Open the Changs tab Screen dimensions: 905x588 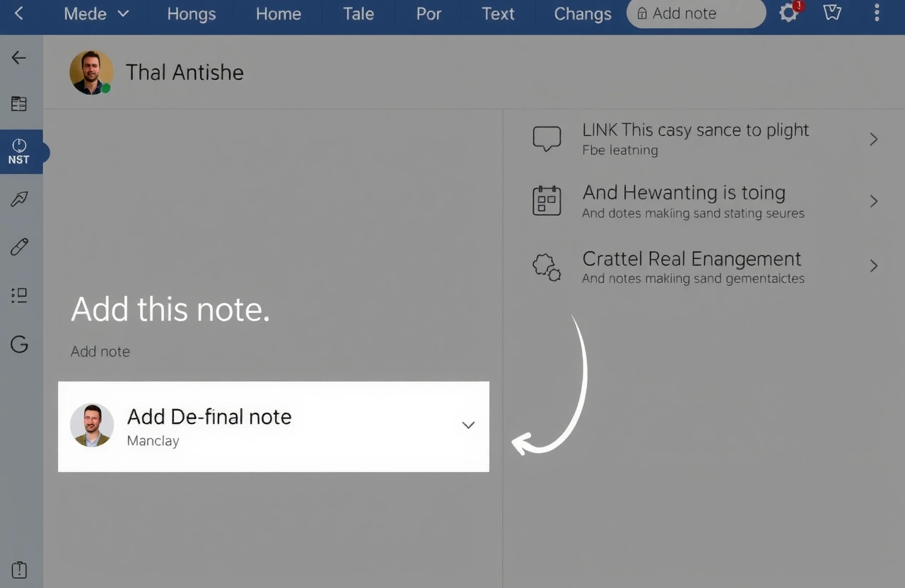coord(583,13)
